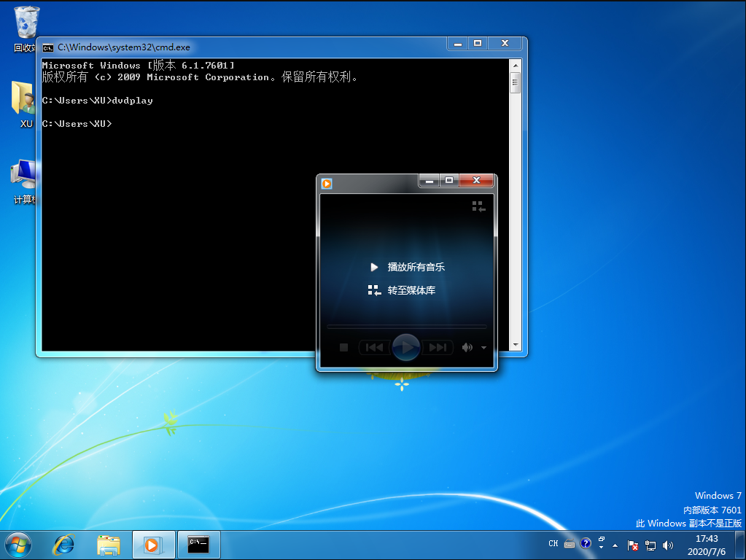Image resolution: width=746 pixels, height=560 pixels.
Task: Open the Start menu
Action: 18,544
